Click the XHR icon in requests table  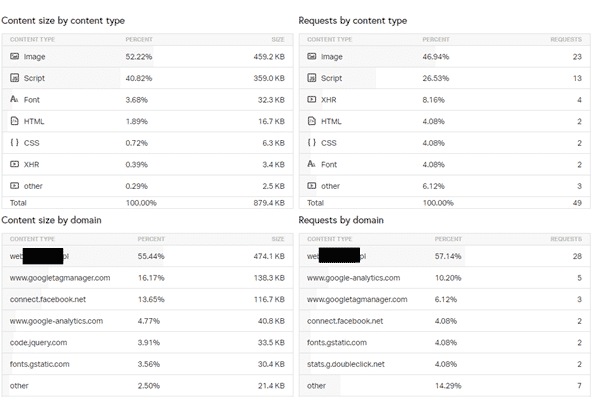[311, 99]
